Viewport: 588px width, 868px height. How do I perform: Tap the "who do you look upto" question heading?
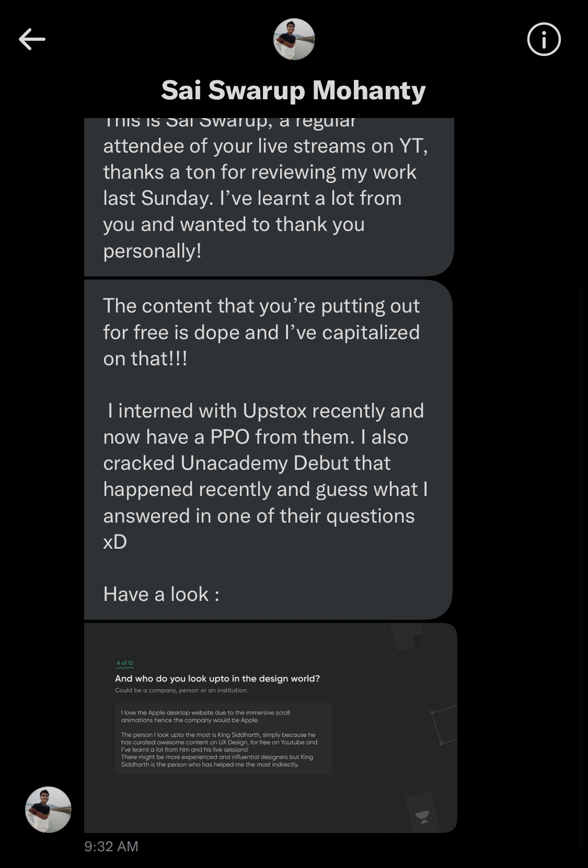[x=217, y=678]
